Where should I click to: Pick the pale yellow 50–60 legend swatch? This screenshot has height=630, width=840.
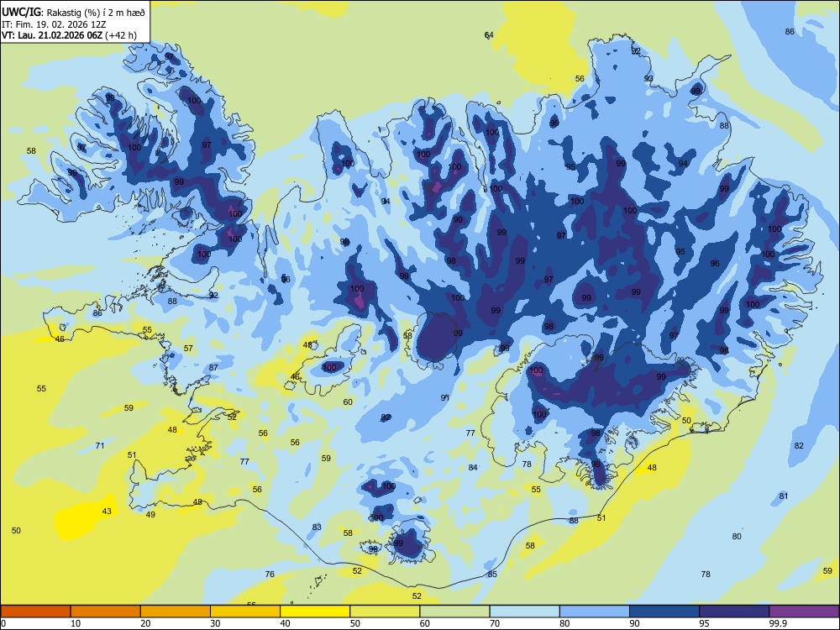tap(385, 612)
